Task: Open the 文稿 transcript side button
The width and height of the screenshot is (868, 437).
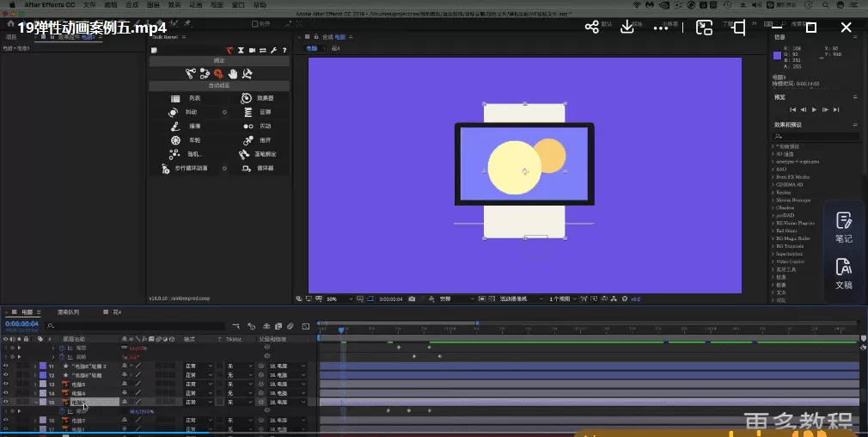Action: click(843, 274)
